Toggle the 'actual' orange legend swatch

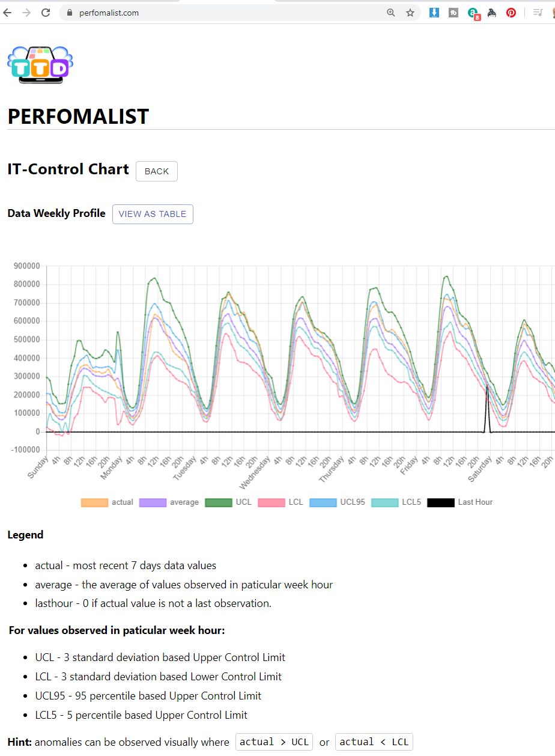coord(95,502)
